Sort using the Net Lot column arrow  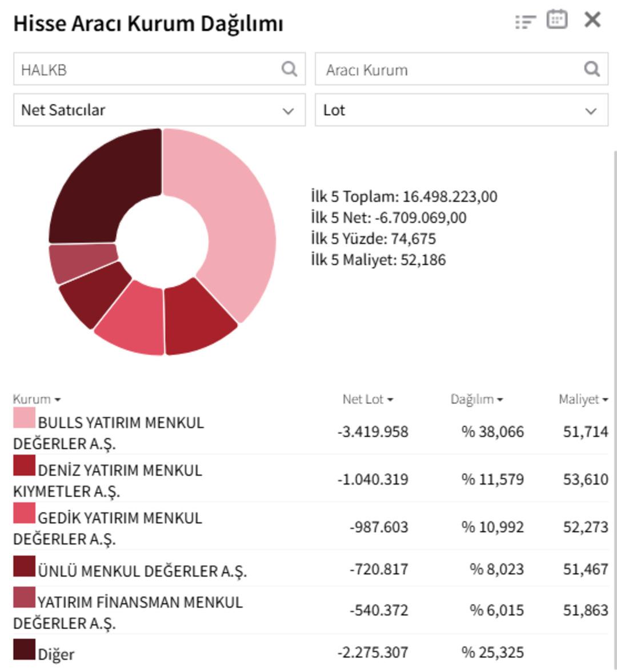pyautogui.click(x=390, y=400)
